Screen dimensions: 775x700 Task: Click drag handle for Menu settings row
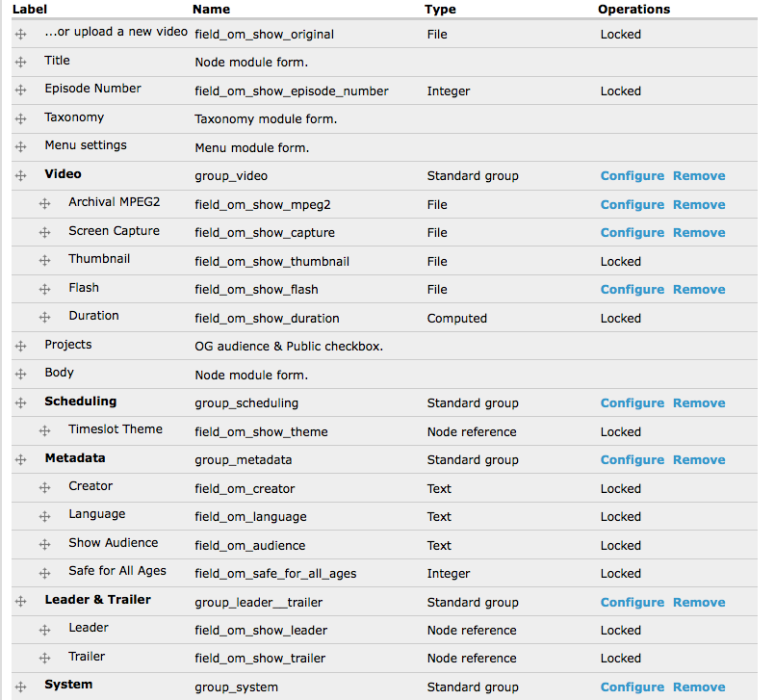20,147
